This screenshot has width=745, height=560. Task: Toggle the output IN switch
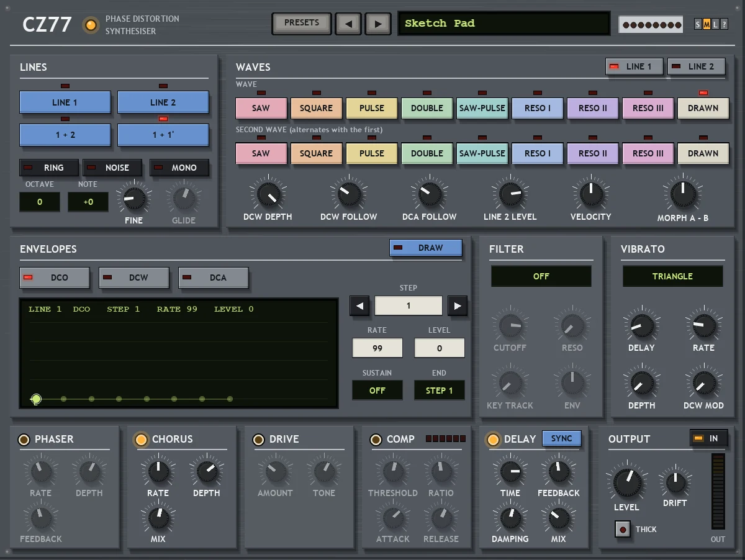click(x=708, y=438)
